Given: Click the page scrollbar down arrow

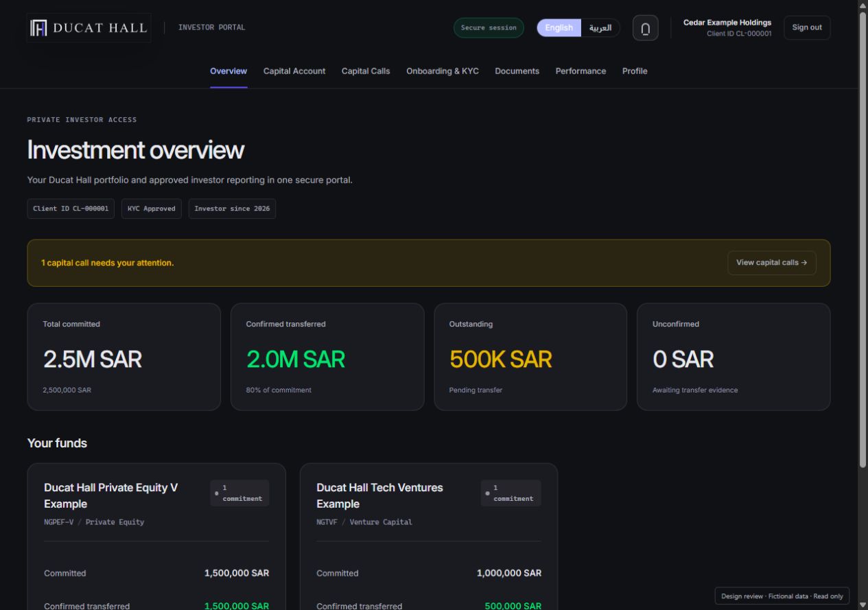Looking at the screenshot, I should click(x=863, y=605).
